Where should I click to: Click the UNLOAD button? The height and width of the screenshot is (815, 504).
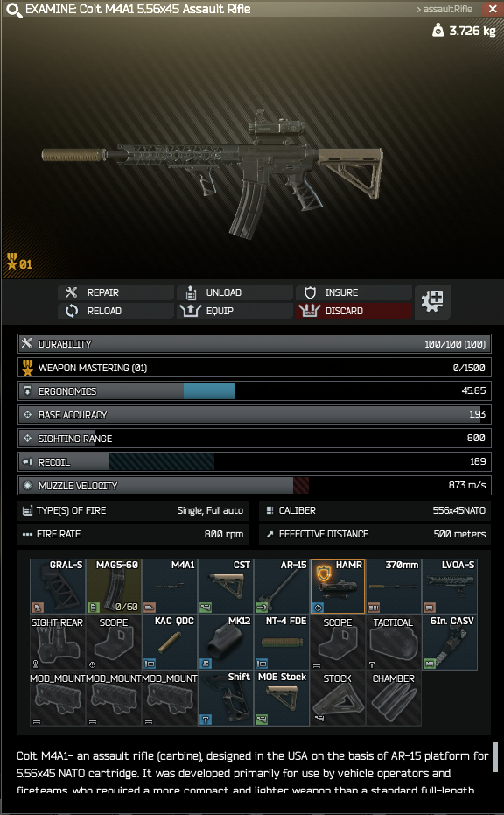pos(234,292)
